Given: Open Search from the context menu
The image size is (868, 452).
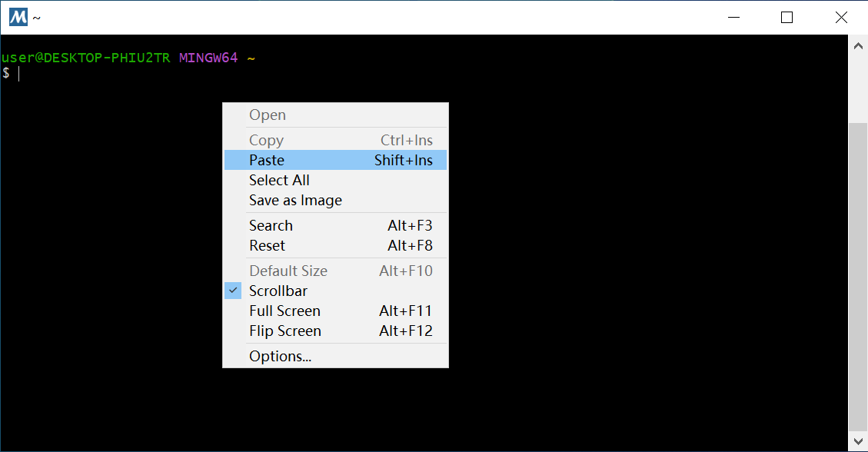Looking at the screenshot, I should tap(271, 226).
